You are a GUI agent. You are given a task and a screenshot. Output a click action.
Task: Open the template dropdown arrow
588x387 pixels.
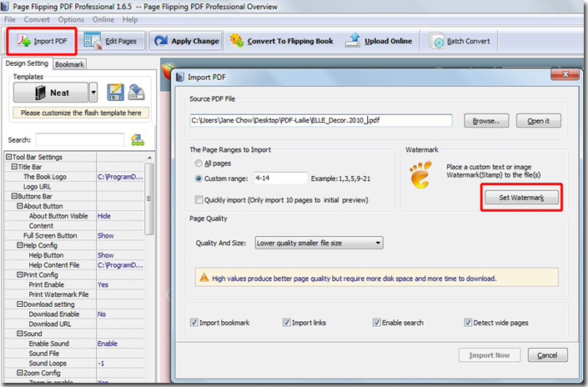93,93
